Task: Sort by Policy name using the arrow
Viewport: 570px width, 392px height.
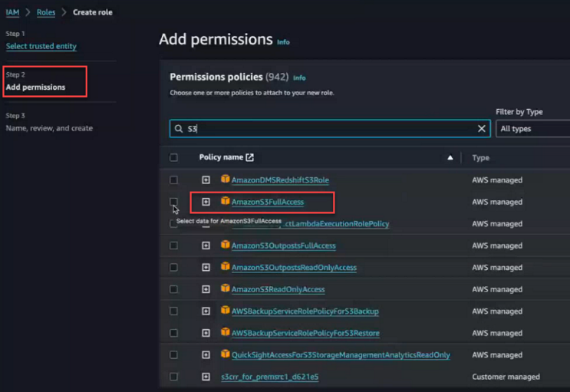Action: (450, 157)
